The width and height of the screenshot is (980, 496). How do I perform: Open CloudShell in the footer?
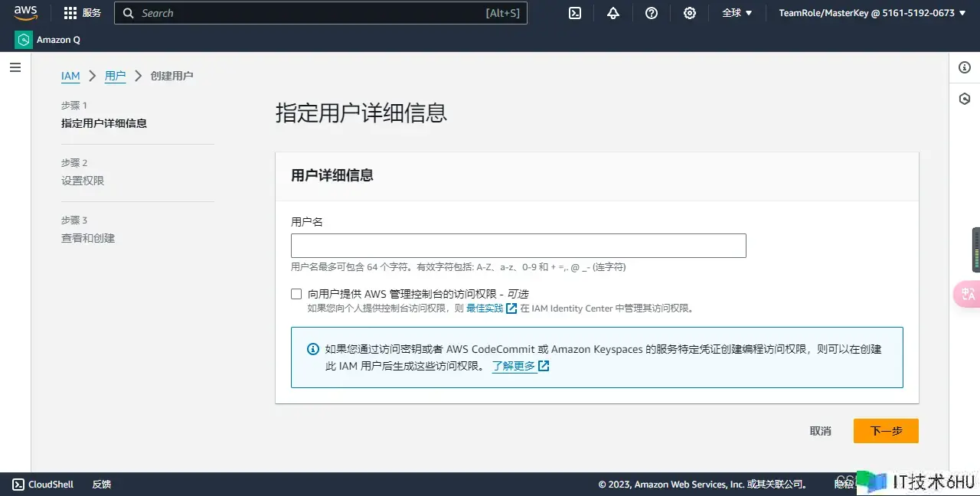(x=44, y=485)
